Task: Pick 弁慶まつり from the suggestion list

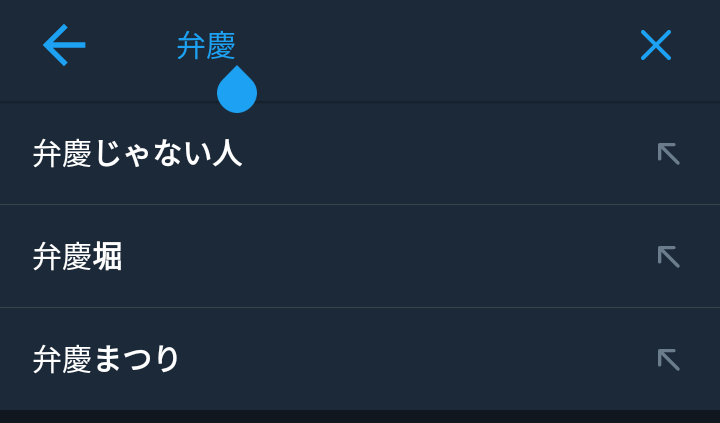Action: click(x=106, y=360)
